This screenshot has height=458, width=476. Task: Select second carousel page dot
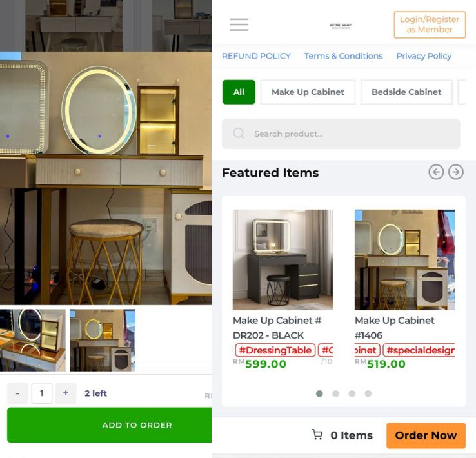(x=335, y=393)
